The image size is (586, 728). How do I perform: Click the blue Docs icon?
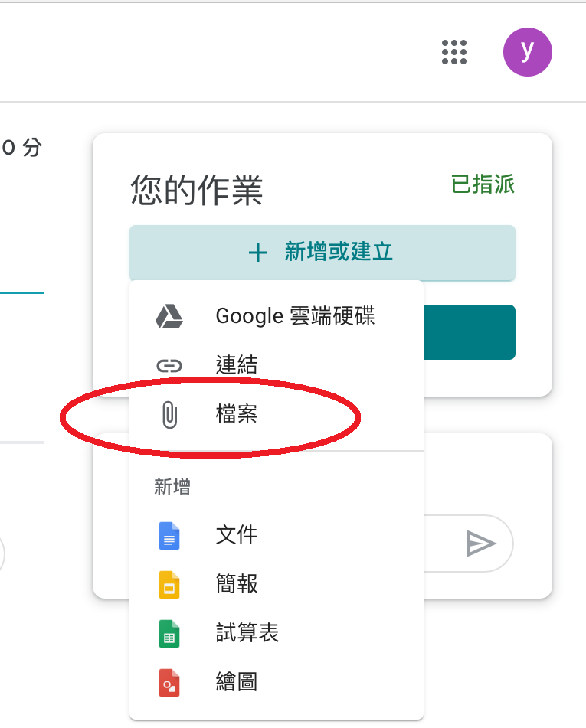[169, 535]
